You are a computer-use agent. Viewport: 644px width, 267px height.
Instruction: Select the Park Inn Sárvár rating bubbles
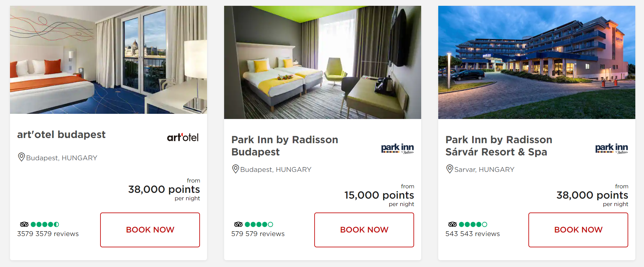[473, 224]
